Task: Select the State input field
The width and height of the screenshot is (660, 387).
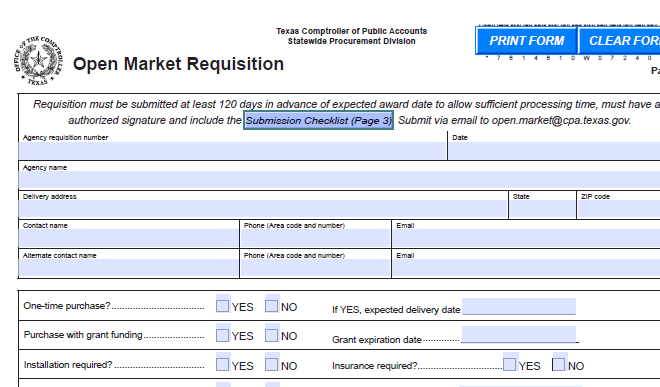Action: [543, 209]
